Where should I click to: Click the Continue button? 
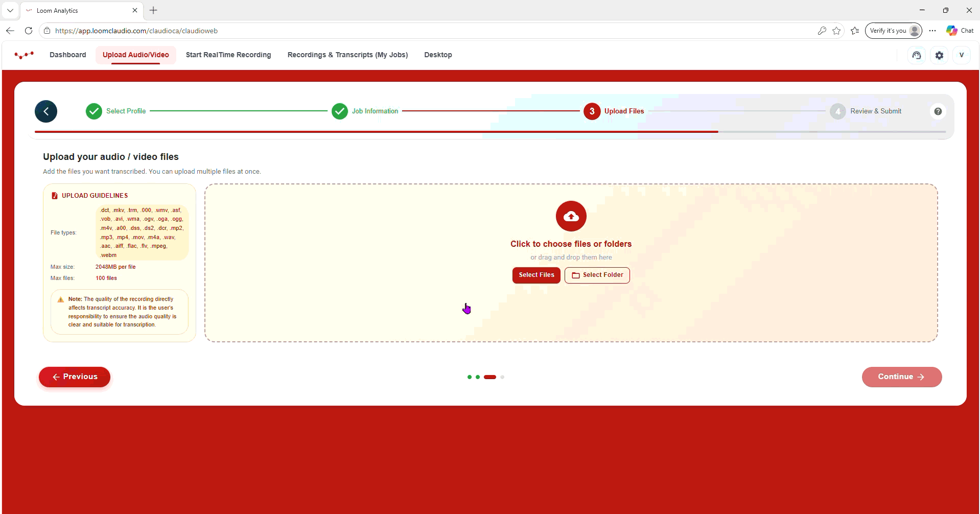click(x=902, y=377)
